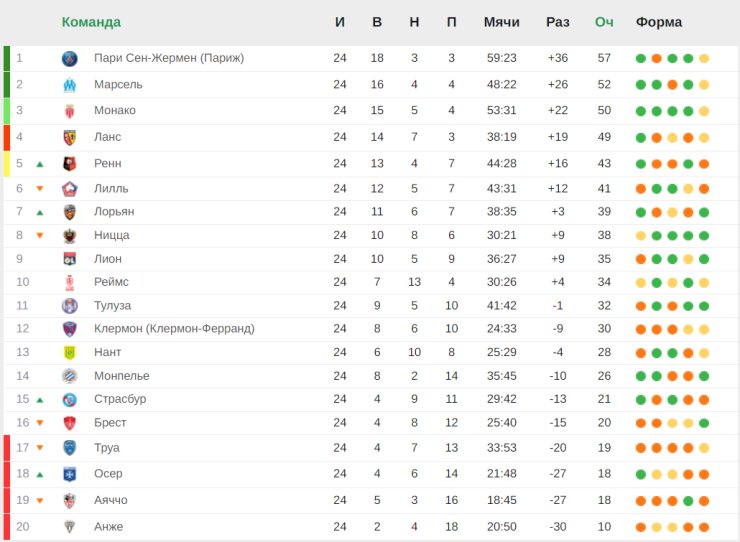The image size is (740, 542).
Task: Click Анже first orange form dot
Action: tap(640, 527)
